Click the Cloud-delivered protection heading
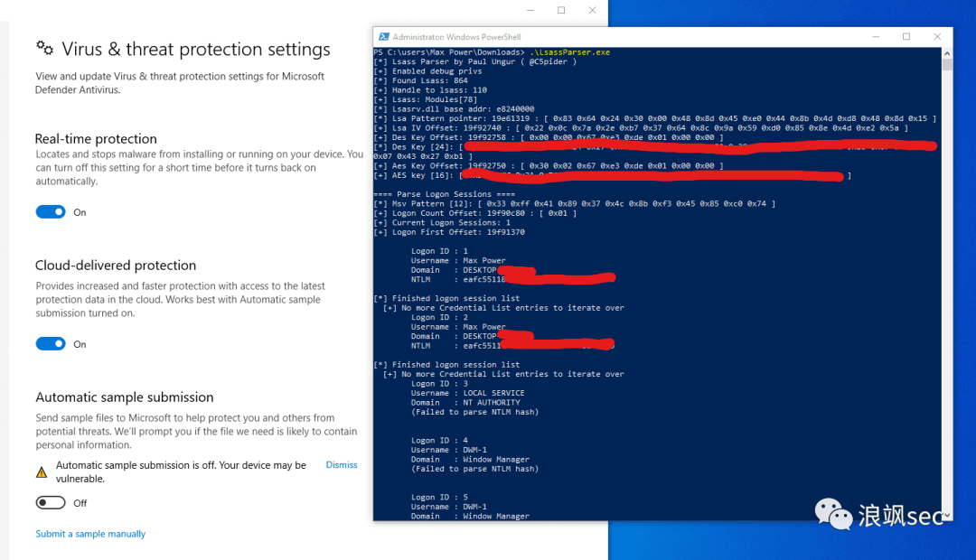 116,265
